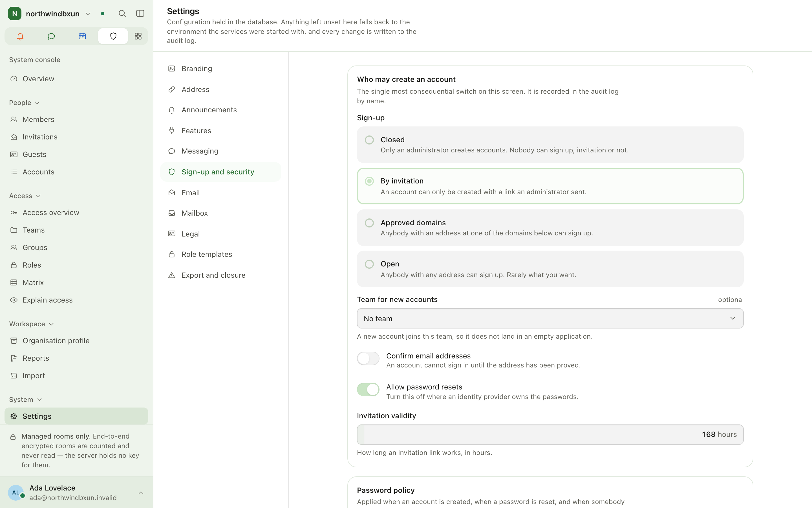
Task: Collapse the Workspace section
Action: point(32,324)
